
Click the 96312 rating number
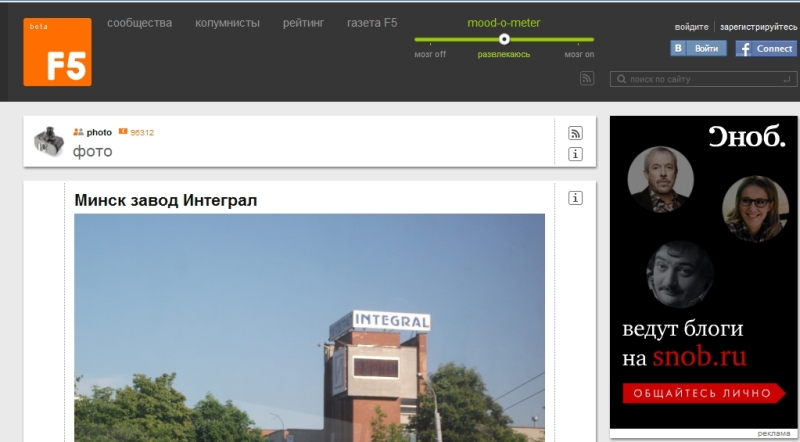tap(142, 133)
